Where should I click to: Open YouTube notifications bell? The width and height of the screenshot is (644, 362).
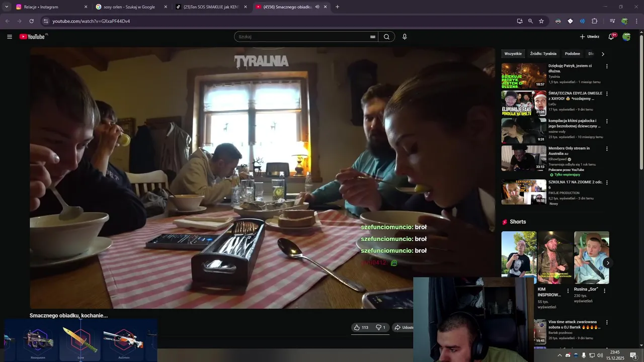point(611,37)
